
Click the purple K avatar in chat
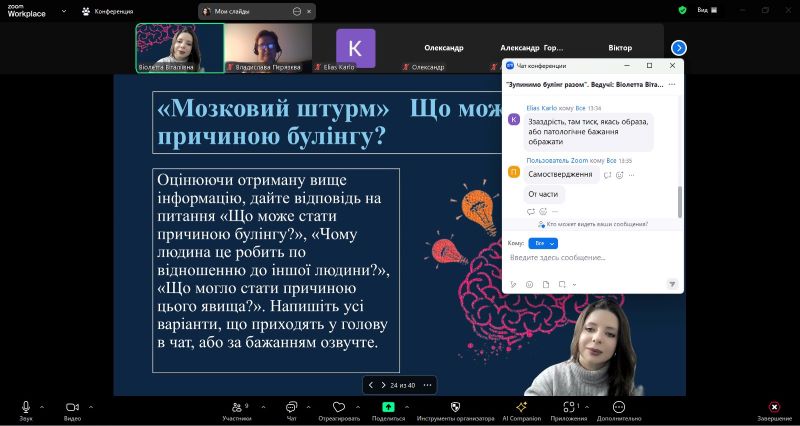tap(514, 119)
